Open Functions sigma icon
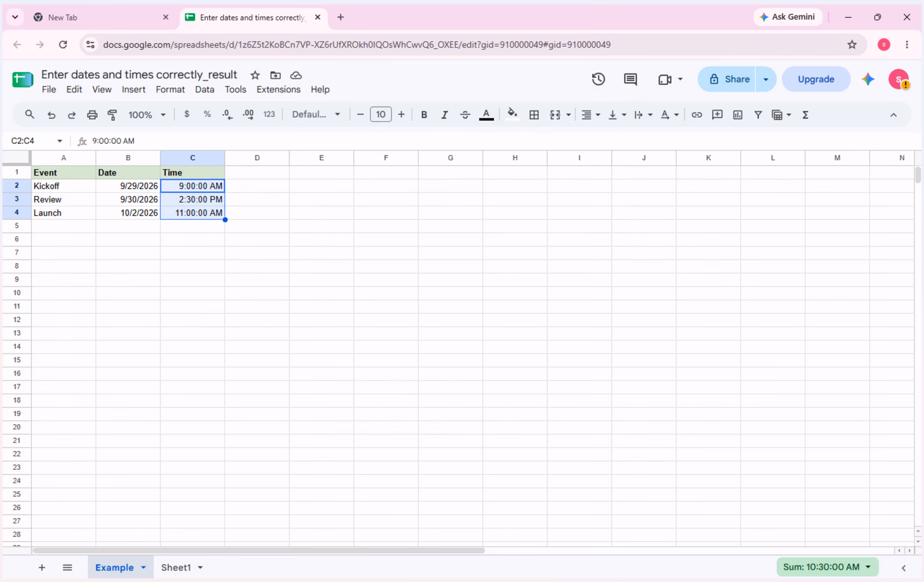Viewport: 924px width, 582px height. 805,115
